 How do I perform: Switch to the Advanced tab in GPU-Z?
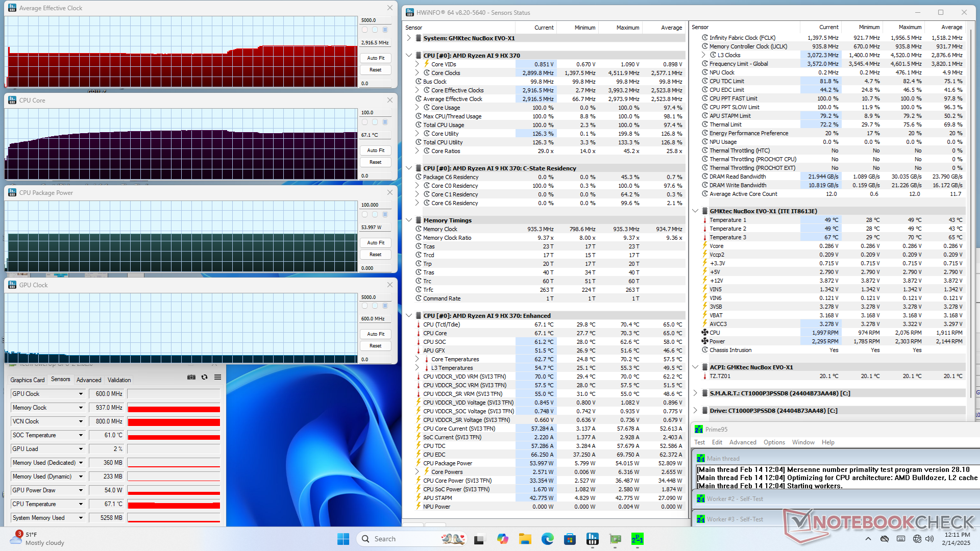point(89,380)
